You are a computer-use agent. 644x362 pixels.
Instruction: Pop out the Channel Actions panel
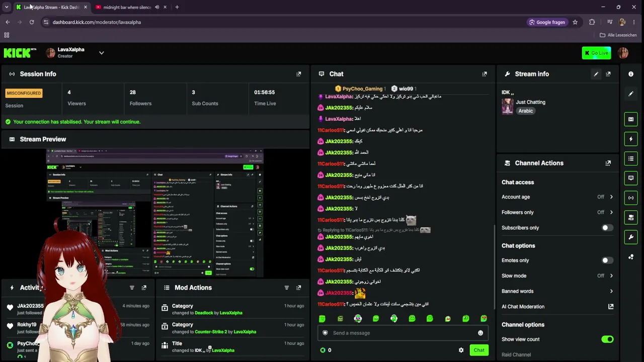[x=608, y=163]
